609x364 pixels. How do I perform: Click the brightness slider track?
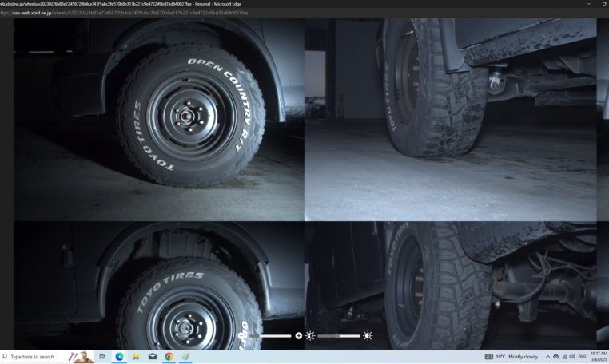[339, 336]
